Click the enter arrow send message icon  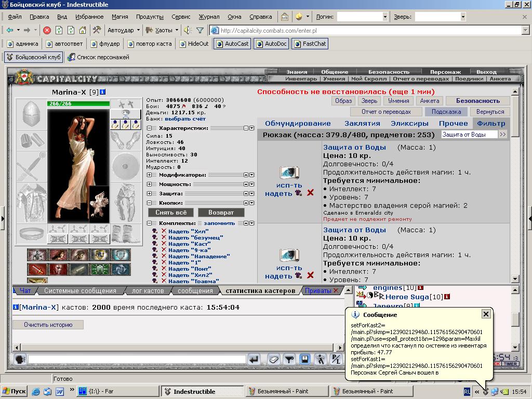(x=254, y=359)
